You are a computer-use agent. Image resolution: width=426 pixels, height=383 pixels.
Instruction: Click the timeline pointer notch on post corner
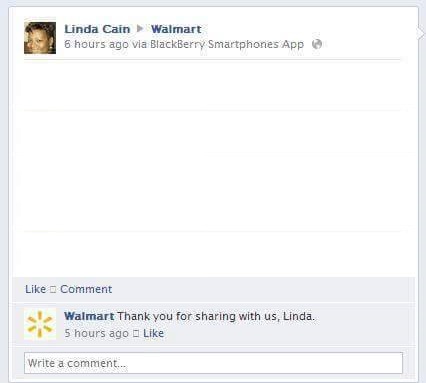[x=421, y=33]
